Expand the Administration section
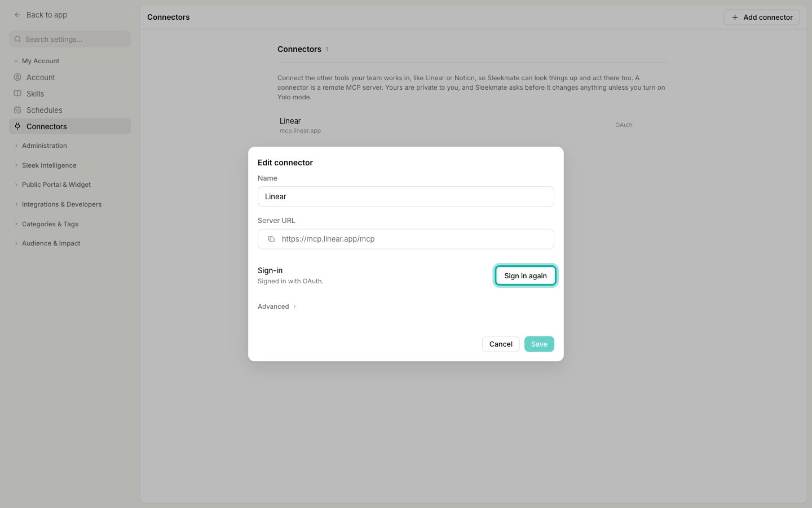The width and height of the screenshot is (812, 508). pos(41,146)
